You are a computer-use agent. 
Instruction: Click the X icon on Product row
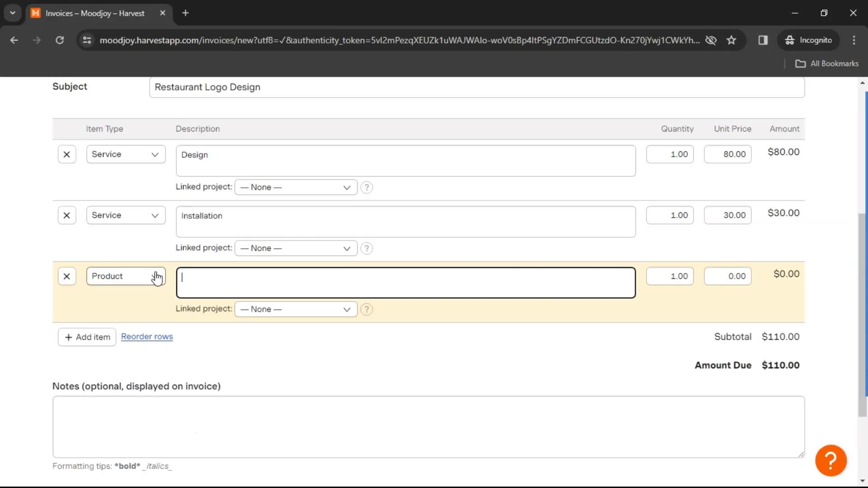pos(67,276)
